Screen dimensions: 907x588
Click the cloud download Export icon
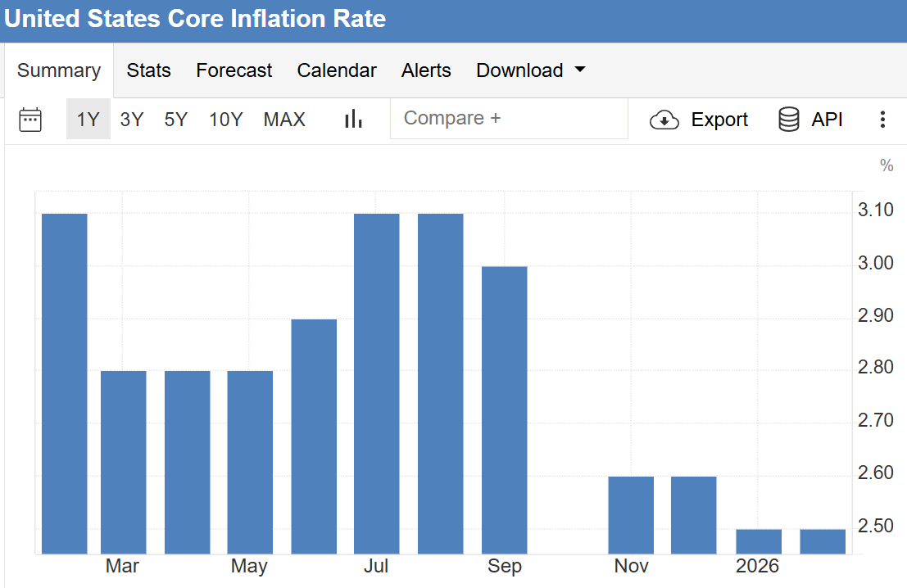coord(664,120)
